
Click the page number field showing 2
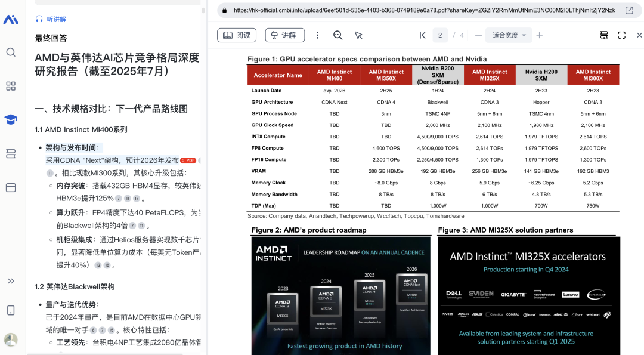coord(440,35)
